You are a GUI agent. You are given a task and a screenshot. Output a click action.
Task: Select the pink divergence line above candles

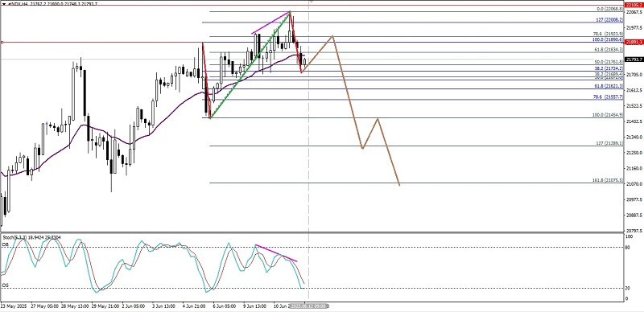[x=270, y=23]
